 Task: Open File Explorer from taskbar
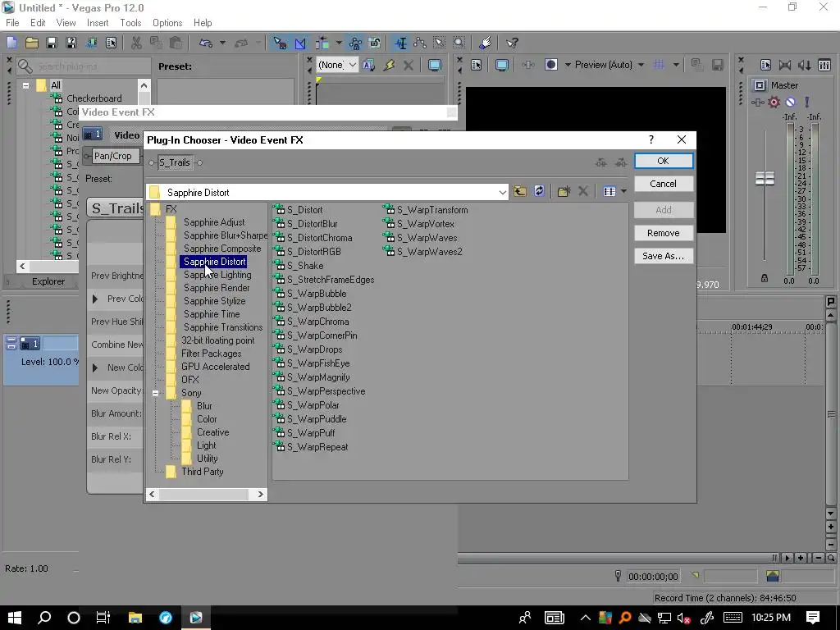pyautogui.click(x=135, y=618)
